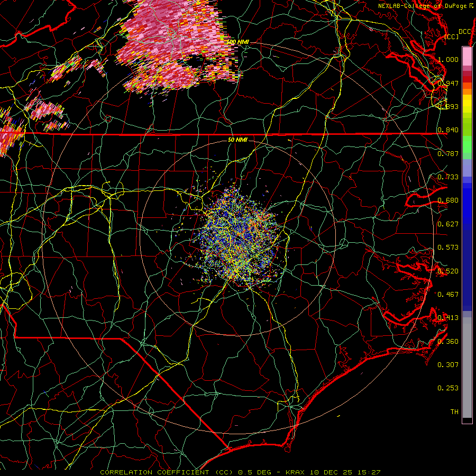The height and width of the screenshot is (476, 476).
Task: Select the 0.360 legend value
Action: point(448,342)
